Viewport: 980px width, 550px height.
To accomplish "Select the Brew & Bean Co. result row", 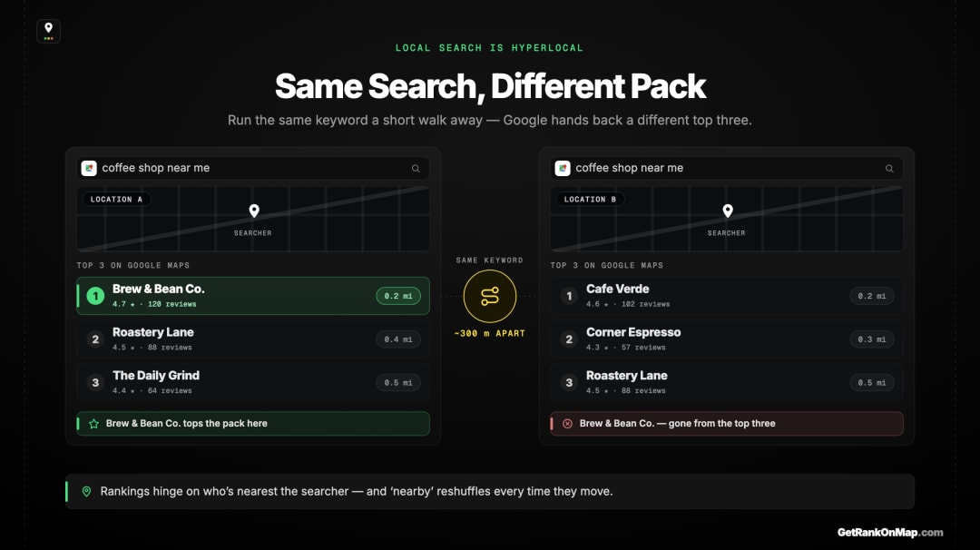I will 253,296.
